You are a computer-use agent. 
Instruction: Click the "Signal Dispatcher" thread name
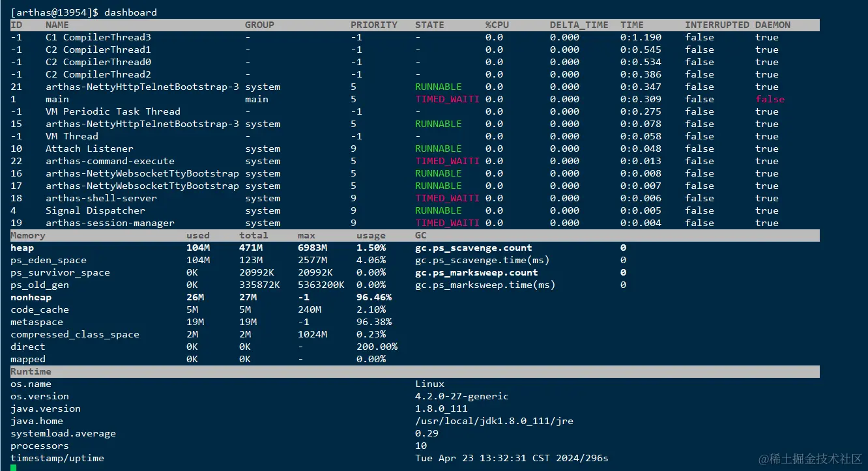[95, 210]
